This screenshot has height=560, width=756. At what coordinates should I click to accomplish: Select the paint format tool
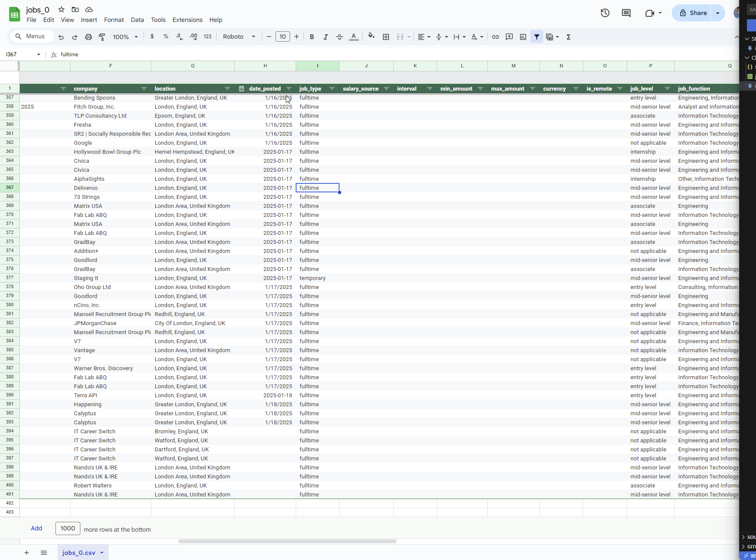(102, 37)
